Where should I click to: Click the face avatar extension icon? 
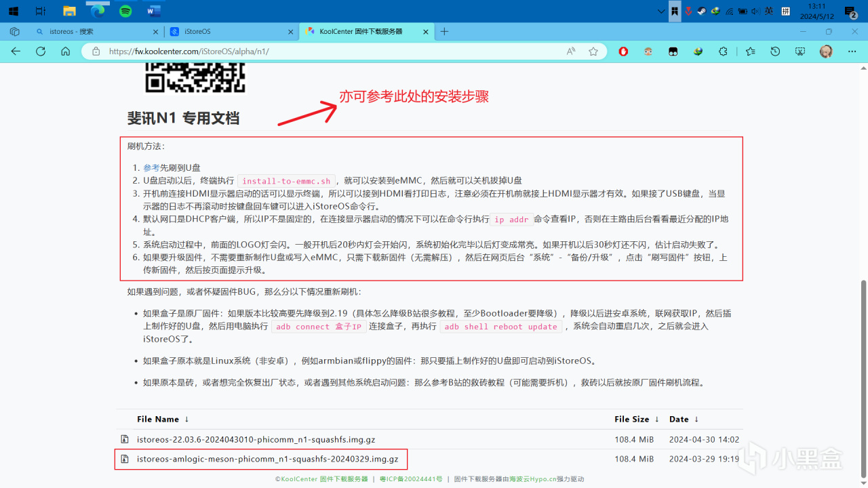[x=648, y=52]
